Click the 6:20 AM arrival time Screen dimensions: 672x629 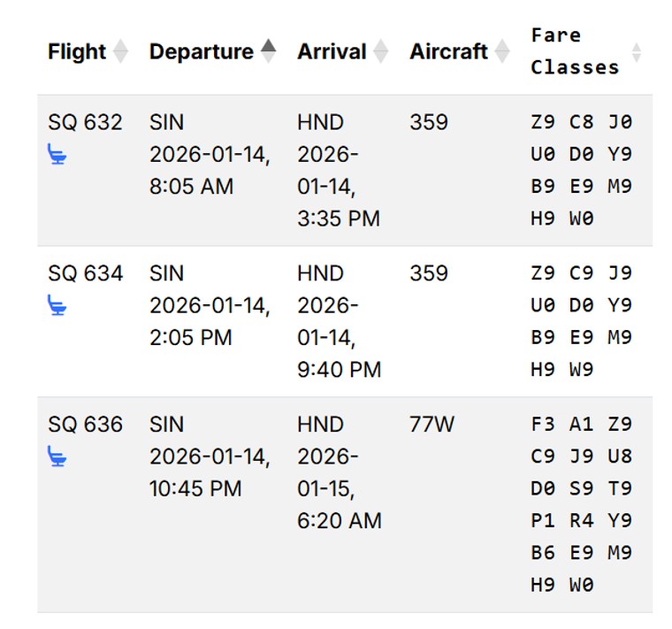pyautogui.click(x=340, y=521)
